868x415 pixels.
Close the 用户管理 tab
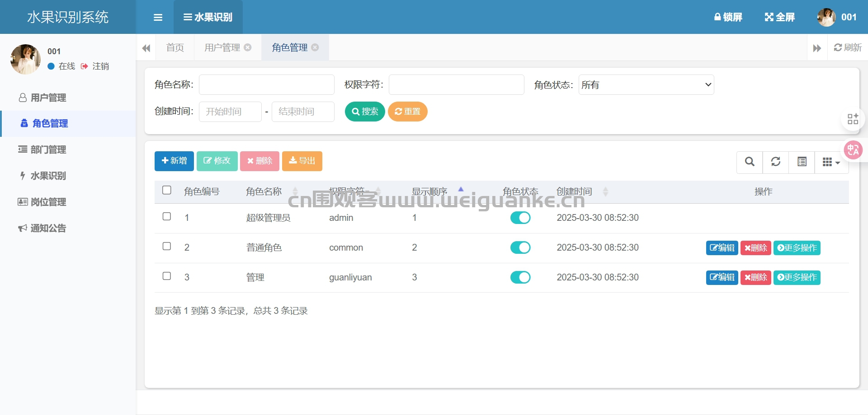tap(248, 47)
